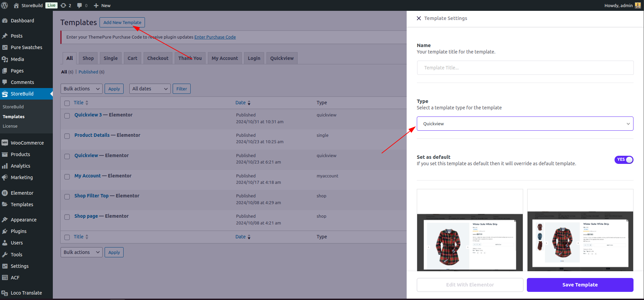The height and width of the screenshot is (300, 644).
Task: Open the top Bulk actions dropdown
Action: pyautogui.click(x=82, y=89)
